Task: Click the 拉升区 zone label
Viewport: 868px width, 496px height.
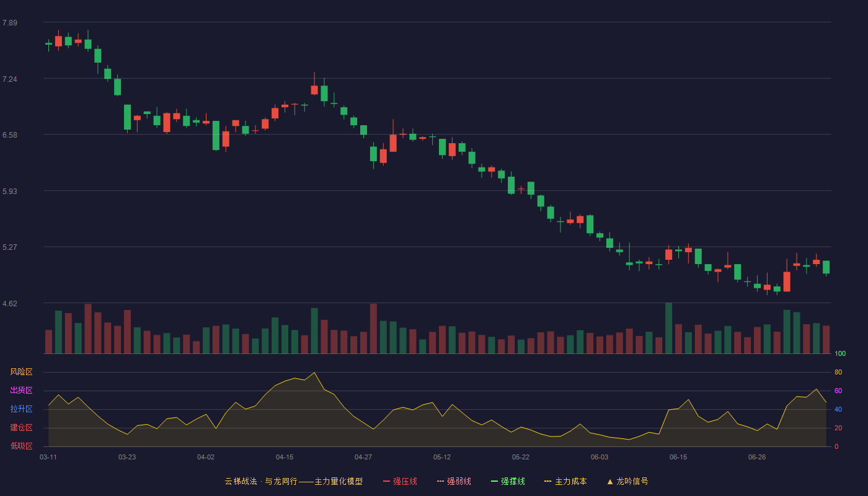Action: [x=21, y=409]
